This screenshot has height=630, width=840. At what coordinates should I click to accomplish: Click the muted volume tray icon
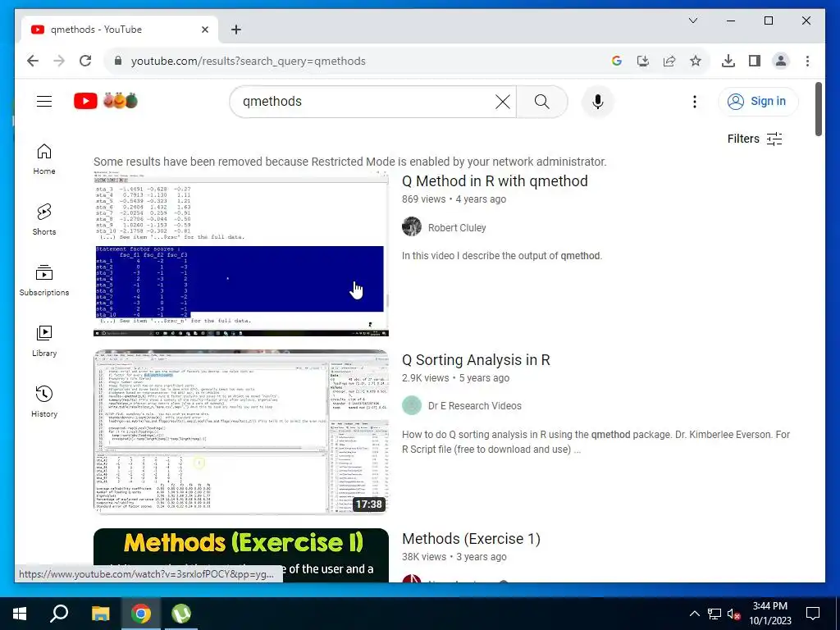[x=733, y=614]
